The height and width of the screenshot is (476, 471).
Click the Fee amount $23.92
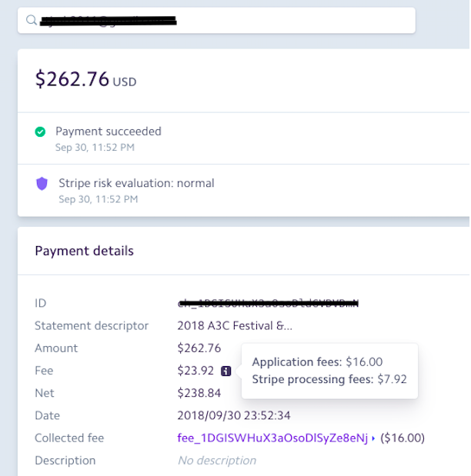point(195,371)
